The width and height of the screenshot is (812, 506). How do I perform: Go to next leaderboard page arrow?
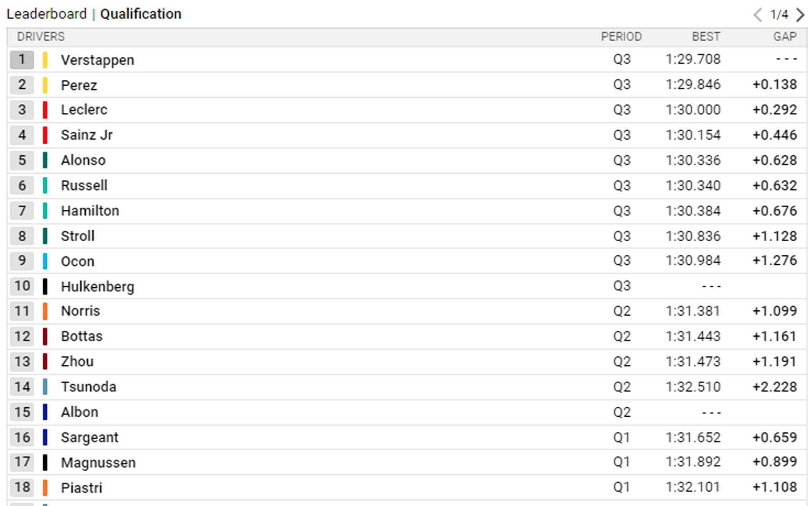[800, 15]
